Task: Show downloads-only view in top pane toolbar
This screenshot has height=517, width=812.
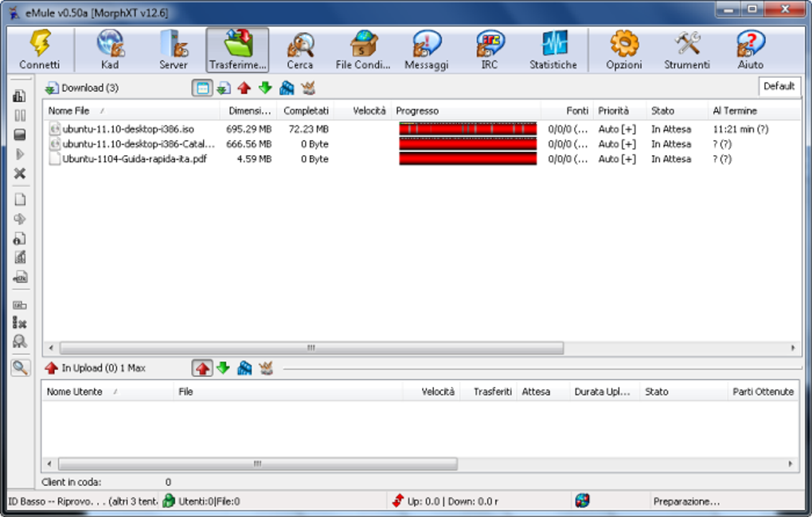Action: click(x=223, y=88)
